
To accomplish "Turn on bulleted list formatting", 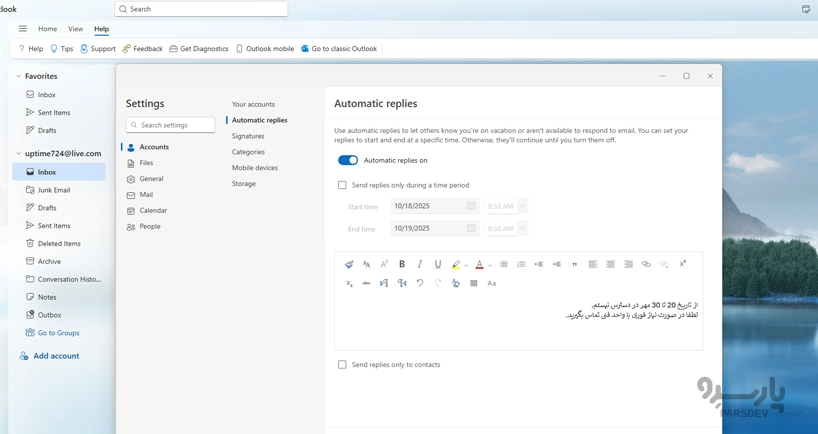I will (504, 264).
